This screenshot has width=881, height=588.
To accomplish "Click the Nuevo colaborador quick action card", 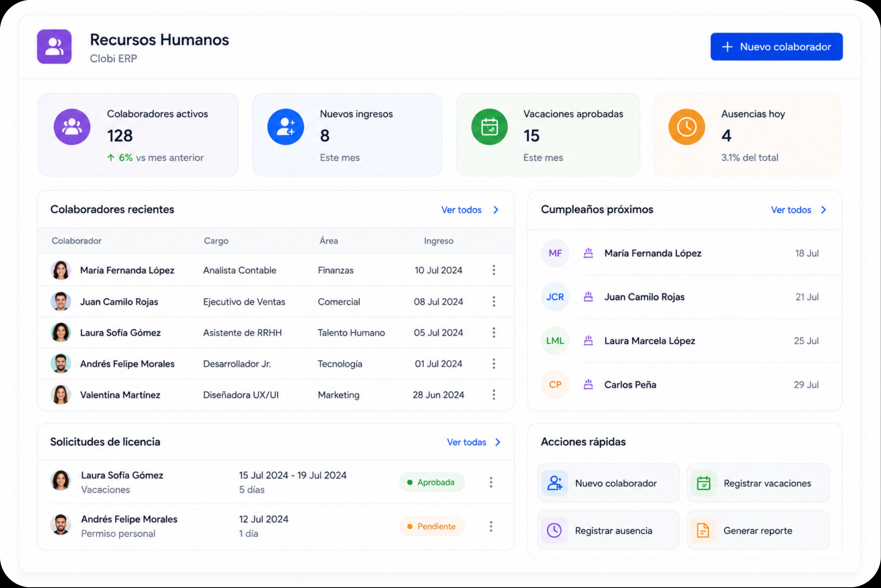I will coord(608,483).
